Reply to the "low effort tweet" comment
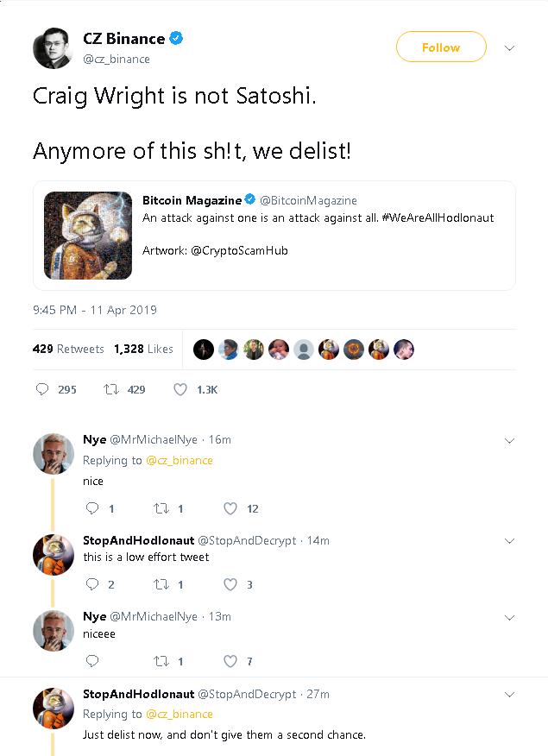The height and width of the screenshot is (756, 548). click(92, 584)
